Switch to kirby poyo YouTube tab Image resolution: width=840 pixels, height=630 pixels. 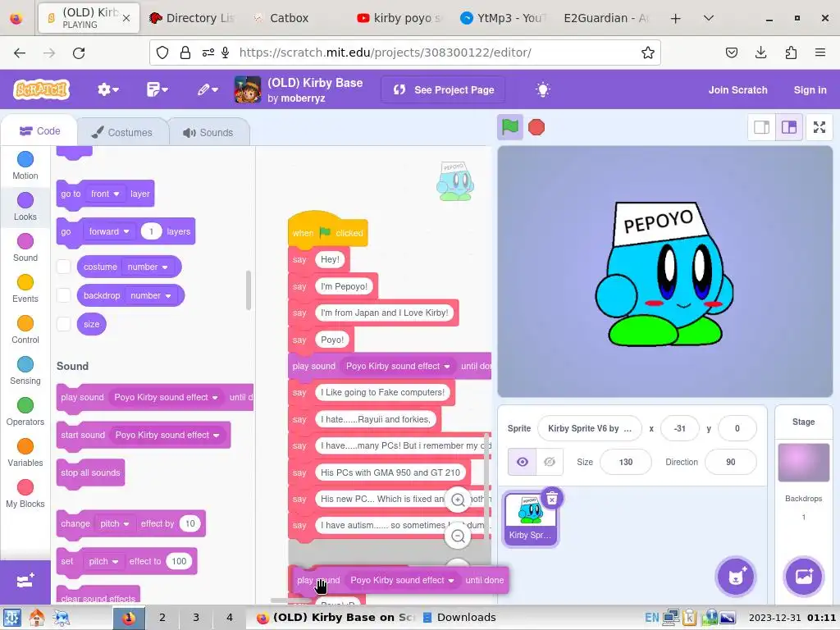(399, 18)
